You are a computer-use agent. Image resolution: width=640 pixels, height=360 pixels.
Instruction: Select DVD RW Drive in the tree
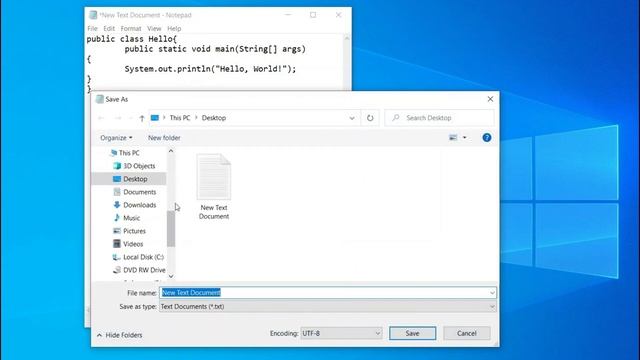tap(144, 271)
